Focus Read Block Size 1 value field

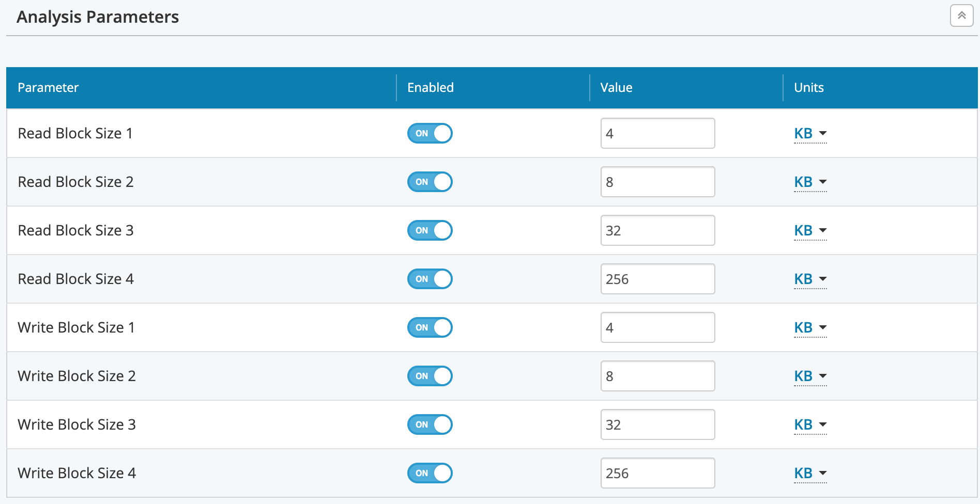pos(658,133)
